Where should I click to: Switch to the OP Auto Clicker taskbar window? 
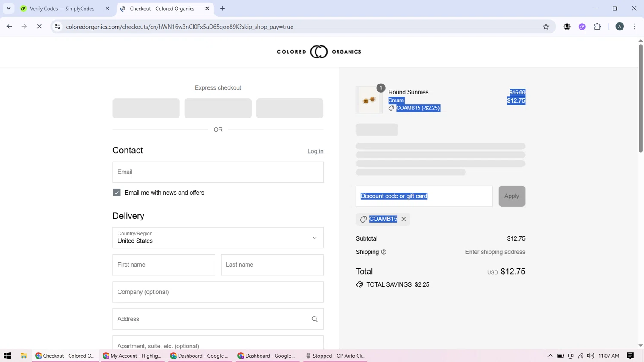click(x=334, y=356)
